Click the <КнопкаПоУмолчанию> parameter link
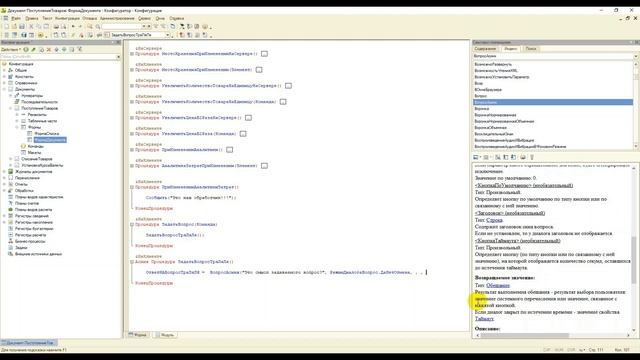Image resolution: width=640 pixels, height=360 pixels. coord(524,185)
